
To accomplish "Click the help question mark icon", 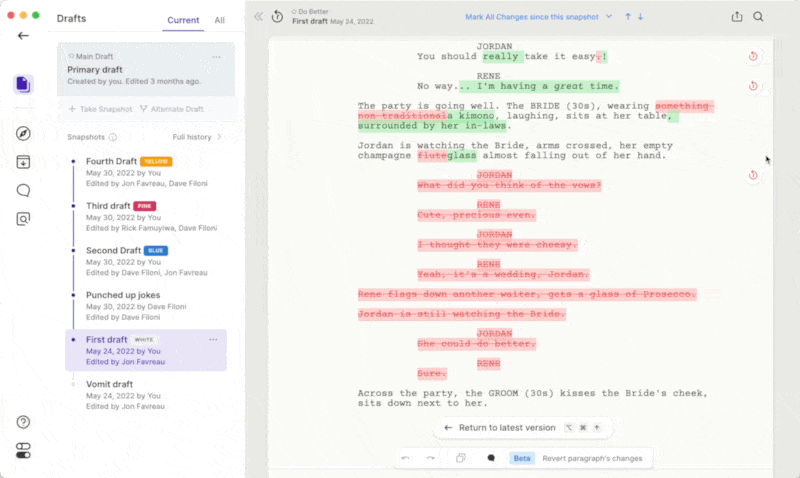I will click(x=23, y=422).
